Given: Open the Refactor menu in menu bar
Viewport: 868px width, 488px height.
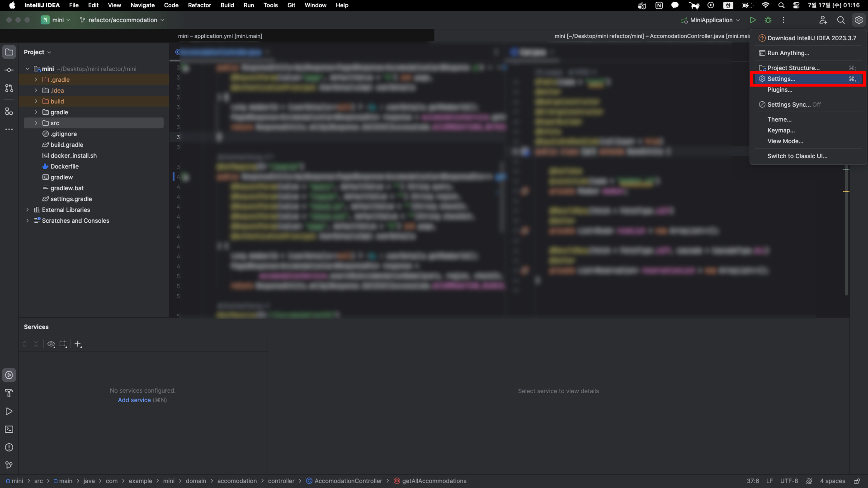Looking at the screenshot, I should point(199,5).
